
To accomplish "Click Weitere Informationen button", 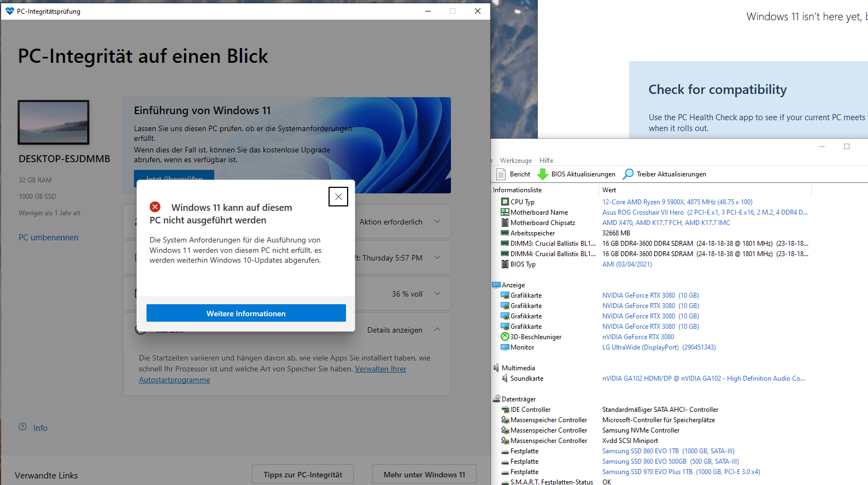I will click(x=246, y=313).
